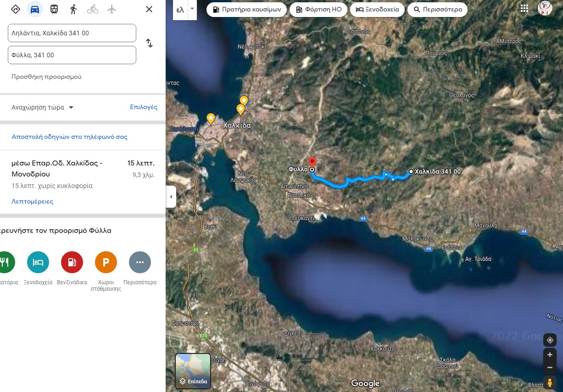Show your location on map
Viewport: 563px width, 392px height.
(x=550, y=340)
